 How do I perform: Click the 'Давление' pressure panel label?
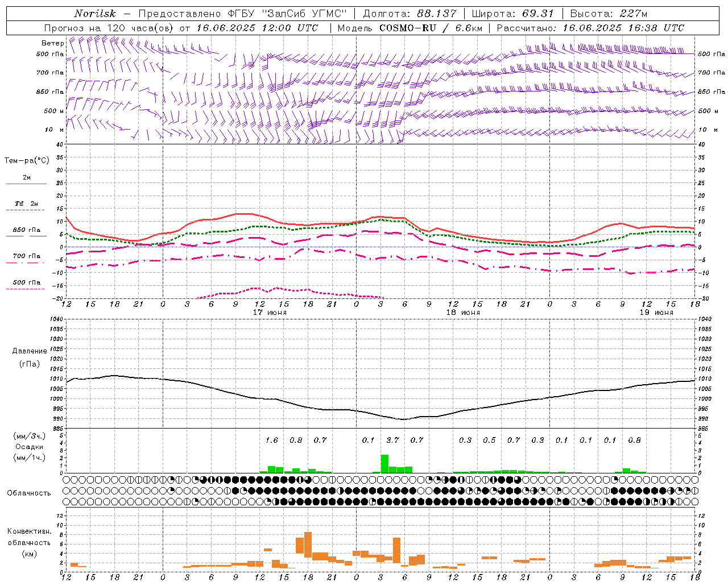tap(30, 351)
